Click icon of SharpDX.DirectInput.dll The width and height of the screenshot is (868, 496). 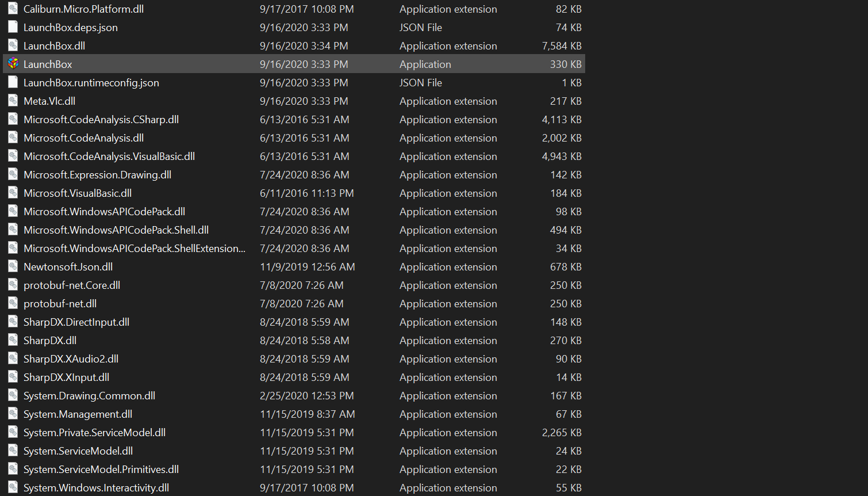tap(13, 322)
